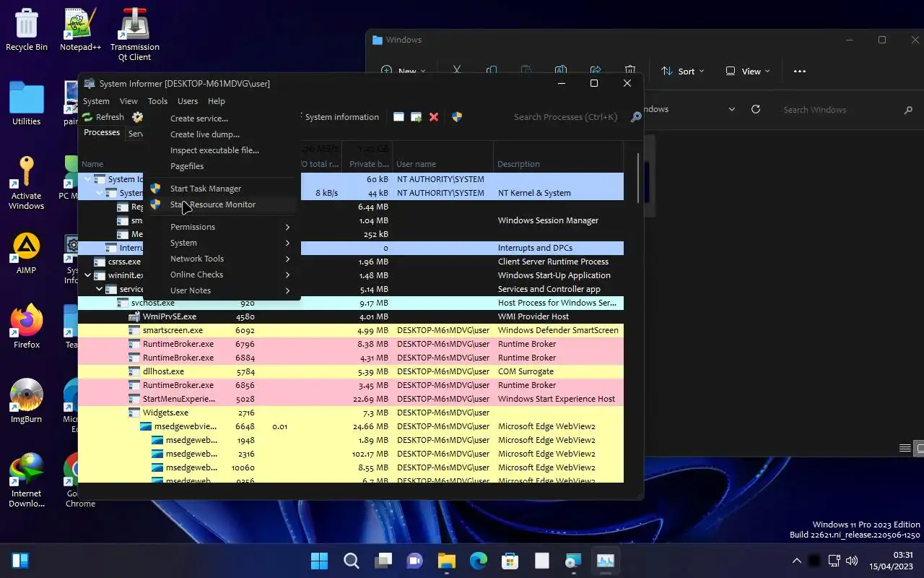The width and height of the screenshot is (924, 578).
Task: Click the process list vertical scrollbar
Action: coord(638,178)
